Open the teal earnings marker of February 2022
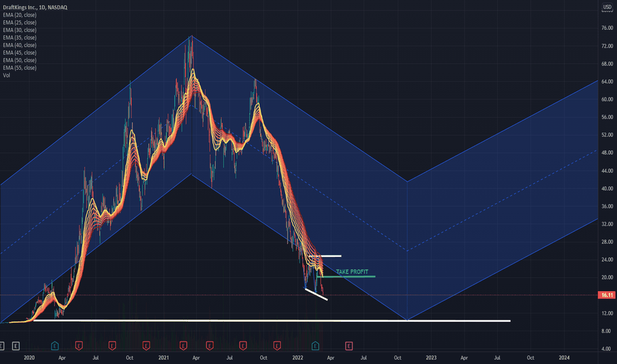Screen dimensions: 617x364 (315, 346)
